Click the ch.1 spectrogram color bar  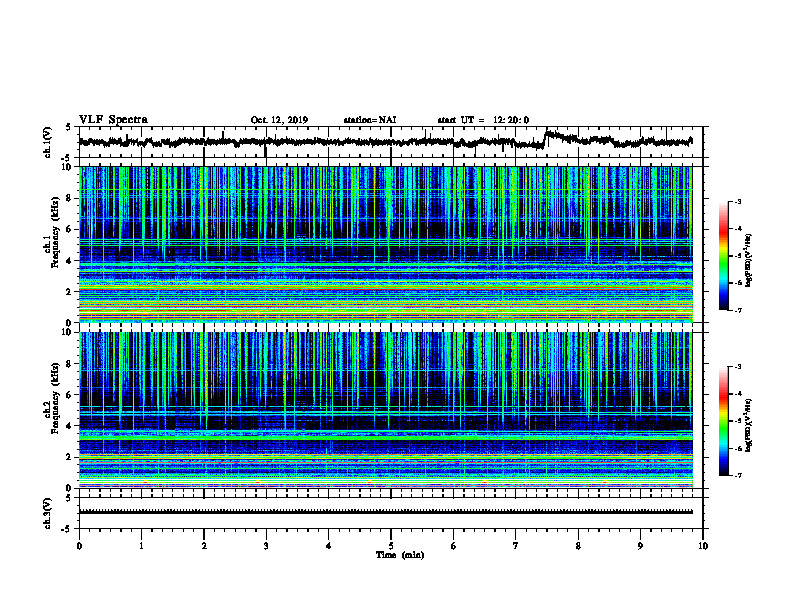[723, 256]
